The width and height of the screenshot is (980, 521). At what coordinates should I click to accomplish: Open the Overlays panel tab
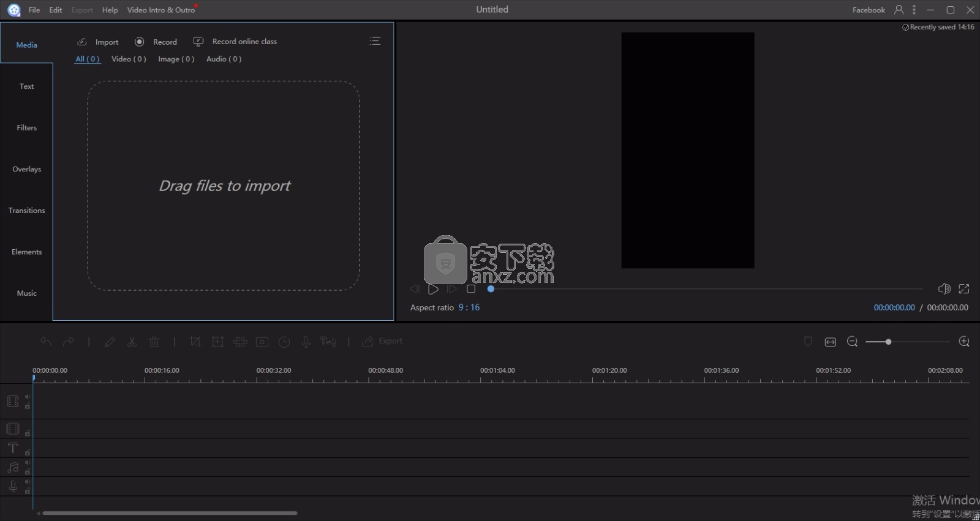click(x=26, y=169)
